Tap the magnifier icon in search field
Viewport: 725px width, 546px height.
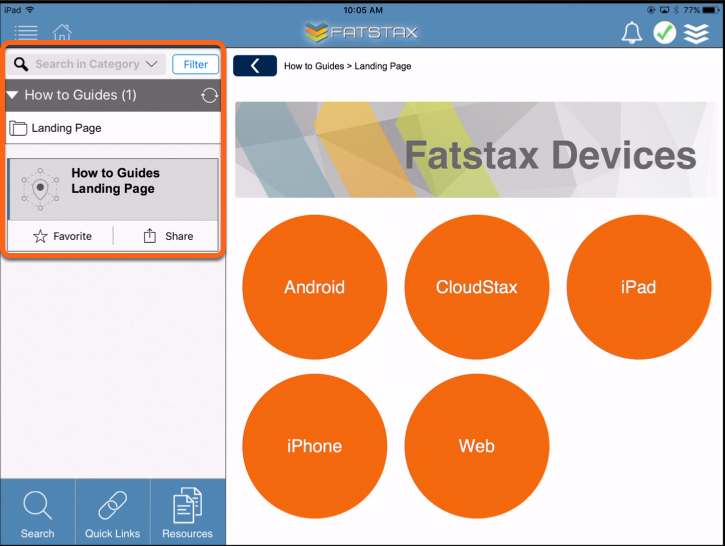coord(21,64)
